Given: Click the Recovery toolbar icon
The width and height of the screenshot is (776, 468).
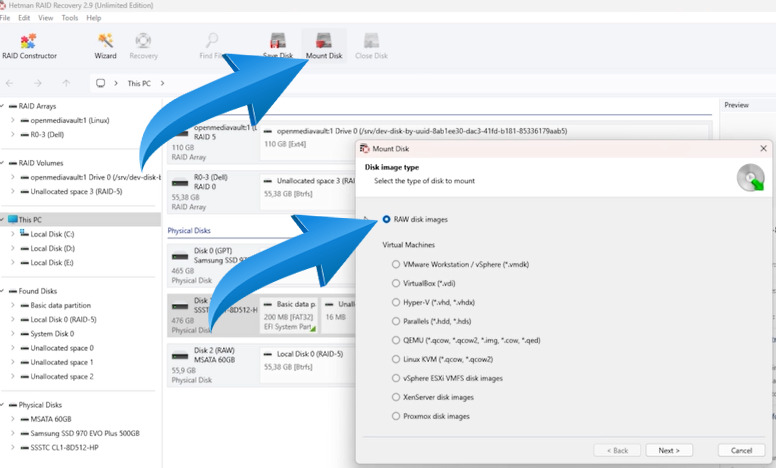Looking at the screenshot, I should [x=144, y=47].
